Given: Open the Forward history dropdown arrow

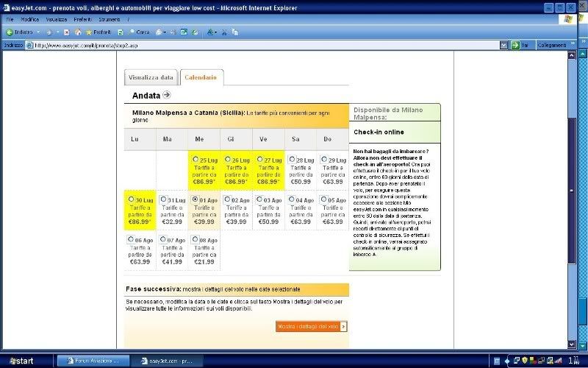Looking at the screenshot, I should click(x=57, y=32).
